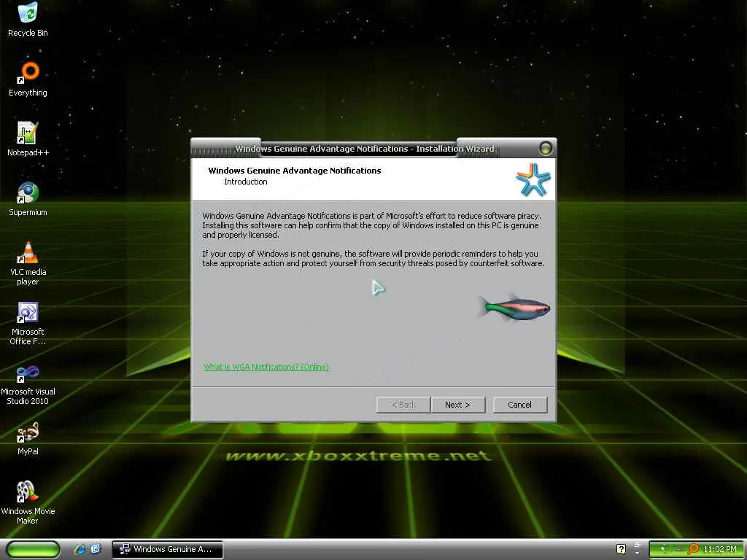747x560 pixels.
Task: Click the paragraph starting 'If your copy of Windows'
Action: [x=373, y=259]
